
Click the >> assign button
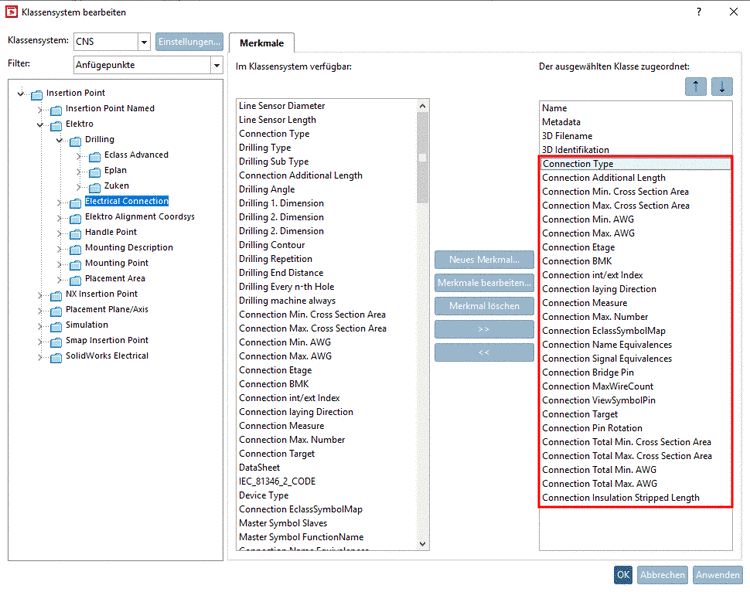pyautogui.click(x=484, y=329)
